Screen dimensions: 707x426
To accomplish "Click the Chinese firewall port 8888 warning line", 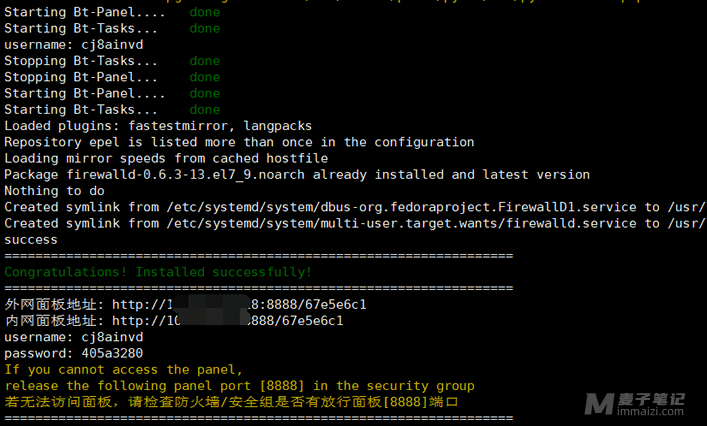I will coord(231,402).
